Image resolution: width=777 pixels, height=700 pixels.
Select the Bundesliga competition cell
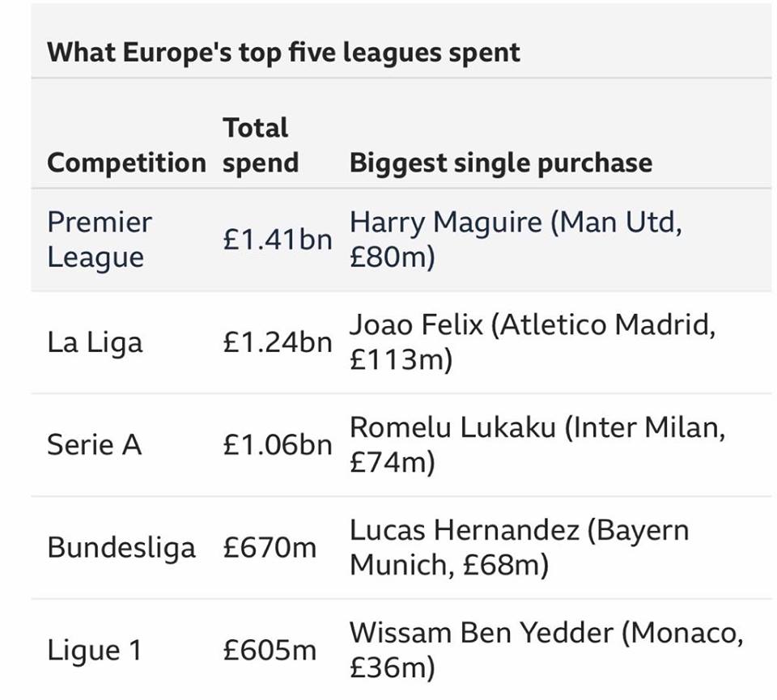[x=121, y=548]
